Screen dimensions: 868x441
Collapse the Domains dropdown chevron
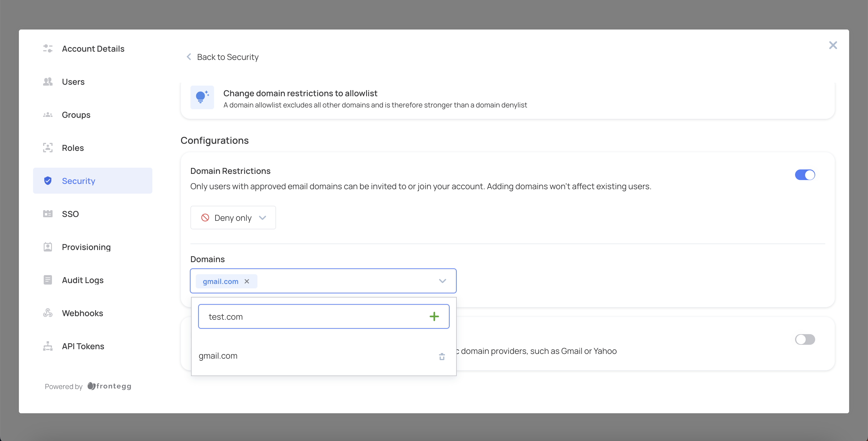(442, 281)
